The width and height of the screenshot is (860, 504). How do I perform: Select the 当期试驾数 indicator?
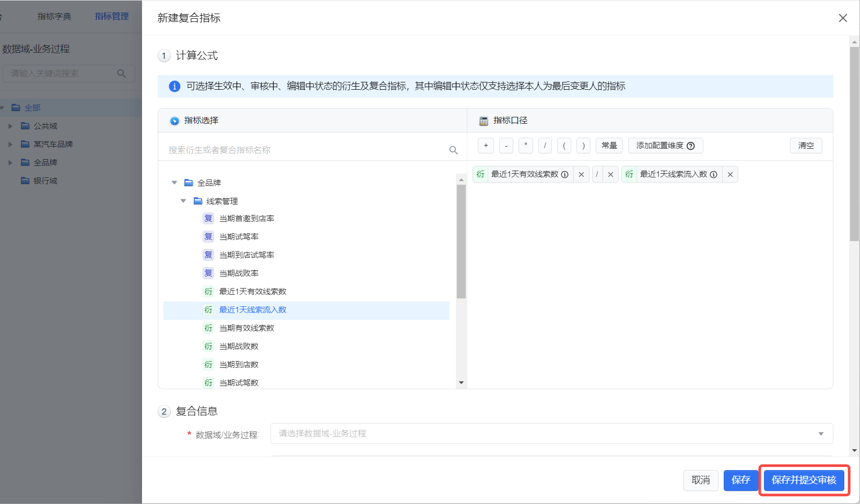(239, 383)
